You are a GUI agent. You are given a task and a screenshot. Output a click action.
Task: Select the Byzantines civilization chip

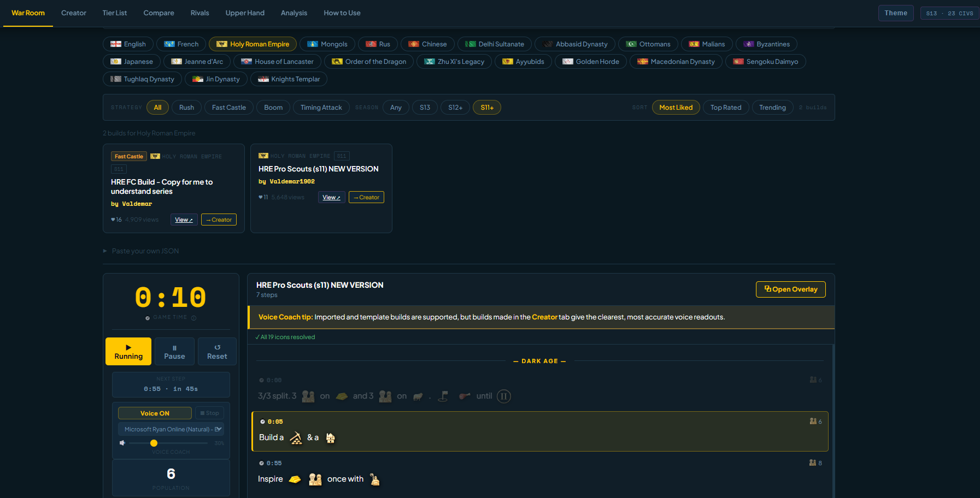click(766, 44)
